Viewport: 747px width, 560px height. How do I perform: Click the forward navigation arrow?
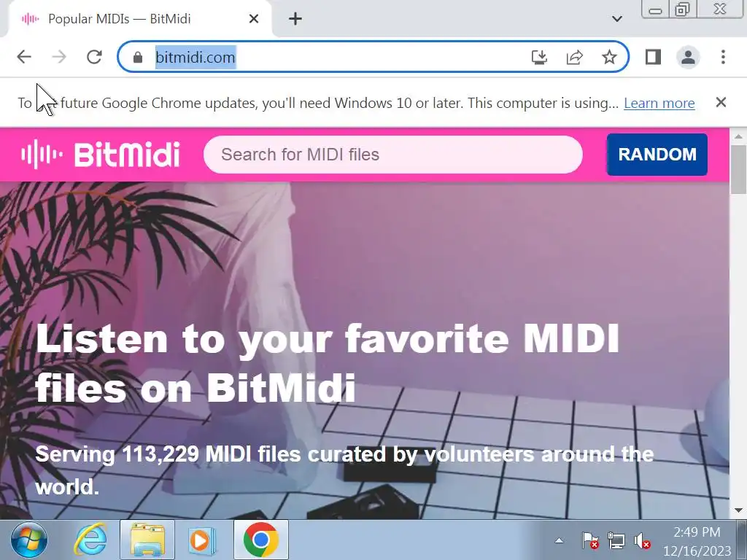coord(59,57)
